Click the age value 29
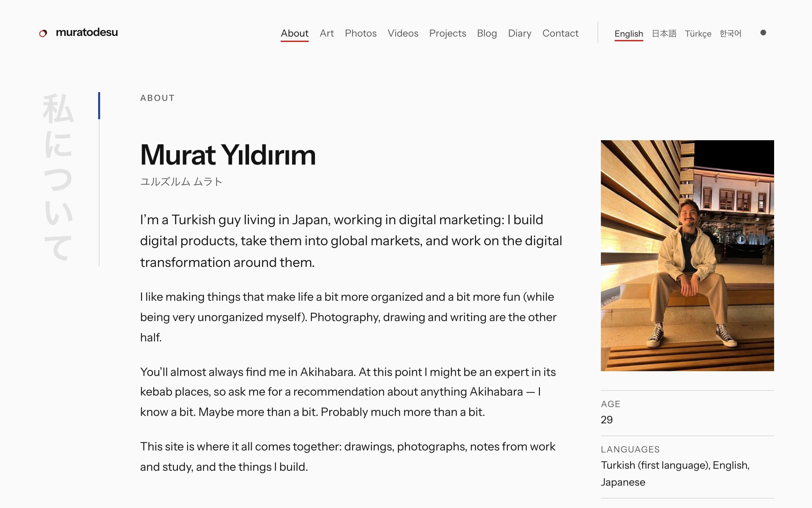The width and height of the screenshot is (812, 508). click(607, 420)
